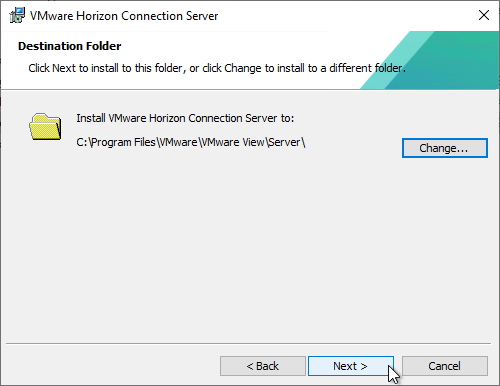This screenshot has height=386, width=500.
Task: Click the 'Server\' end of the install path
Action: (x=287, y=142)
